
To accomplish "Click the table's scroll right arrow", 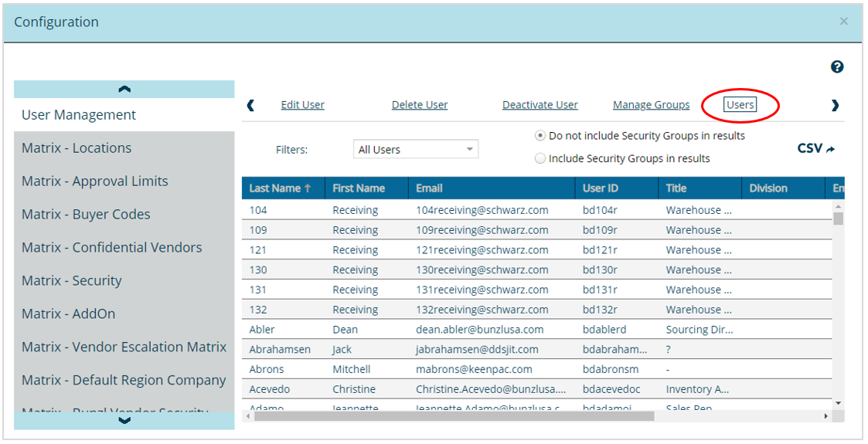I will (826, 415).
